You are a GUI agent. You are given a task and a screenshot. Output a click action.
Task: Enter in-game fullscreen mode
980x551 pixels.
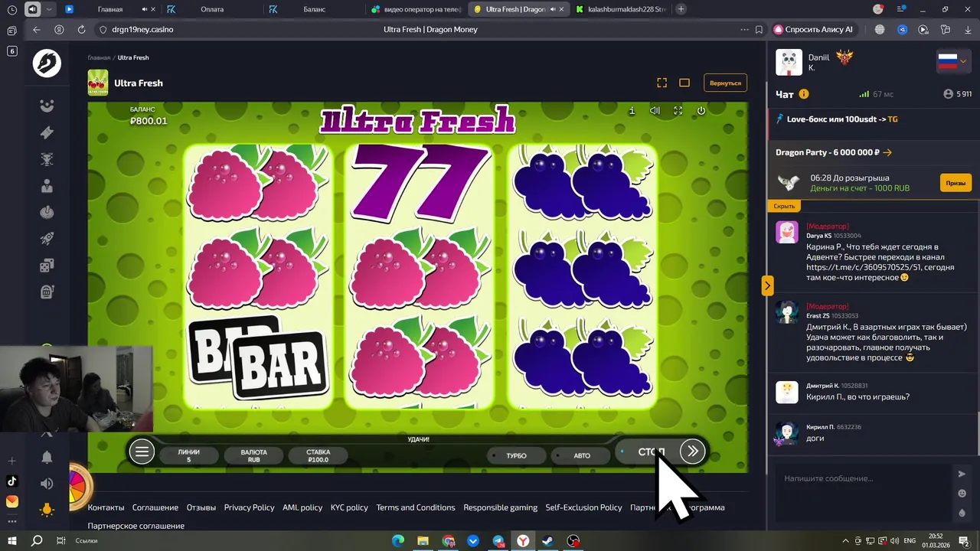point(678,111)
